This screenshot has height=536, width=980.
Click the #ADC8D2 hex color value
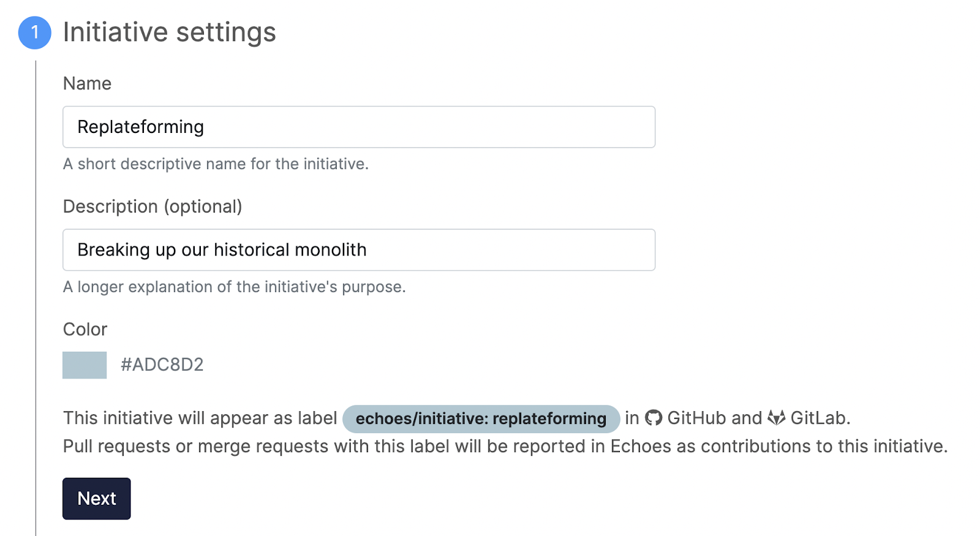coord(162,365)
